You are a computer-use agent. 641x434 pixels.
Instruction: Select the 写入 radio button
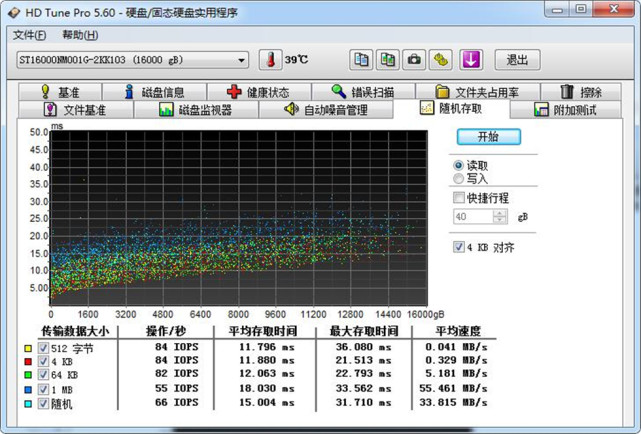(459, 179)
